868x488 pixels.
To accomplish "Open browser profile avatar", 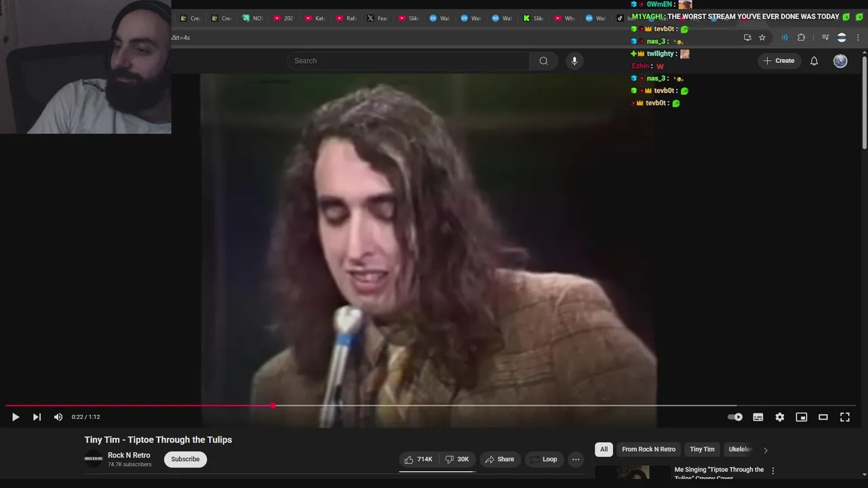I will tap(842, 37).
